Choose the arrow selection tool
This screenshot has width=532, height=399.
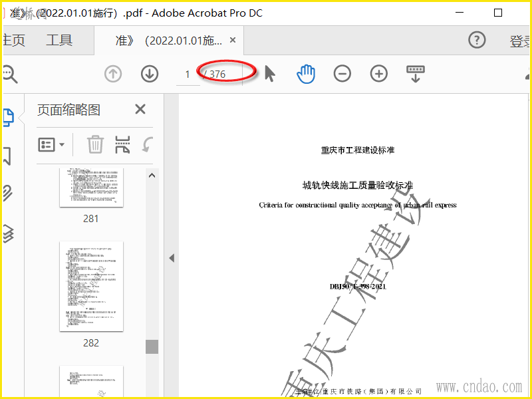pyautogui.click(x=270, y=74)
